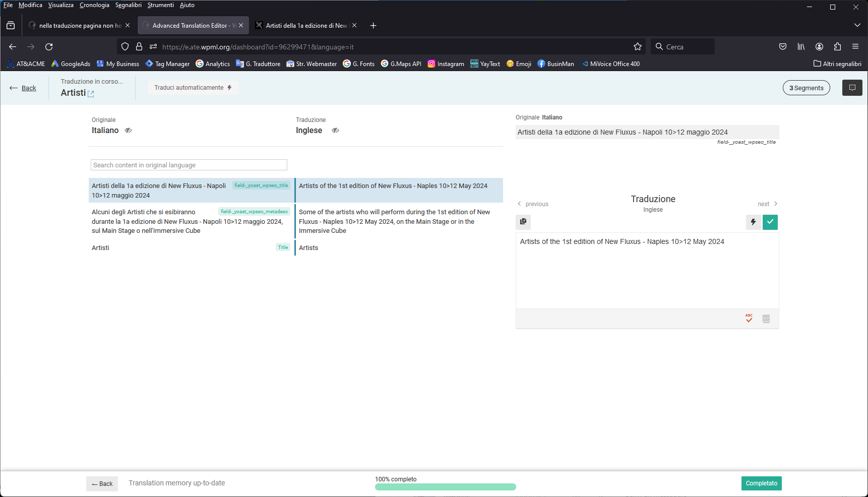The image size is (868, 497).
Task: Click the lightning auto-translate segment icon
Action: pyautogui.click(x=753, y=222)
